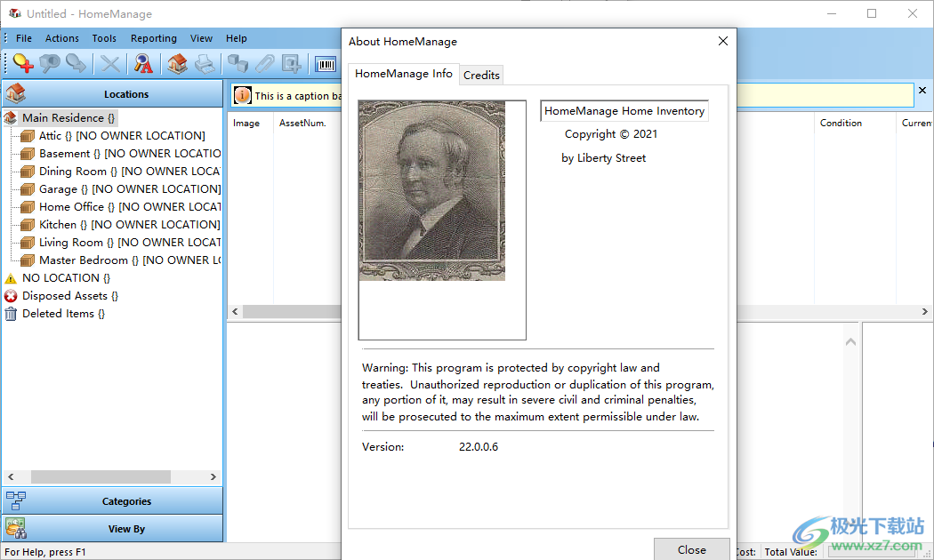Click the paperclip attachment toolbar icon
The width and height of the screenshot is (934, 560).
click(x=264, y=63)
